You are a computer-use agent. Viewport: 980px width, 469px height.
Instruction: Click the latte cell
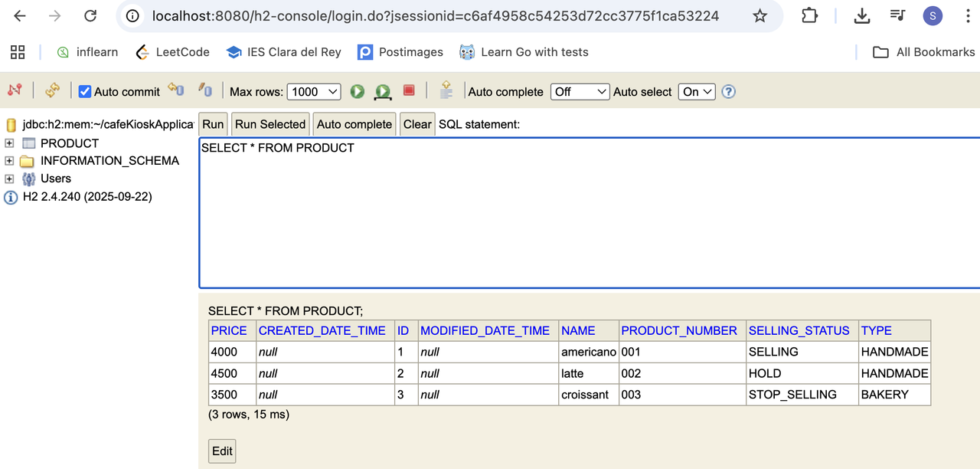pyautogui.click(x=589, y=373)
